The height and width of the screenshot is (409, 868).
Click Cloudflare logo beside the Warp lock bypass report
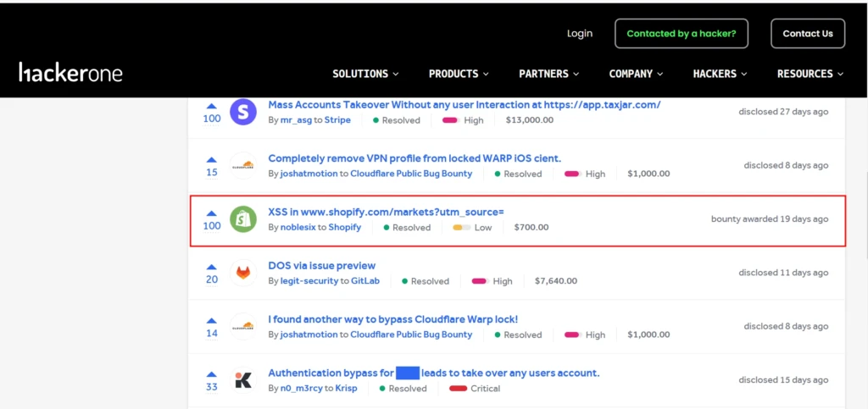(x=243, y=327)
